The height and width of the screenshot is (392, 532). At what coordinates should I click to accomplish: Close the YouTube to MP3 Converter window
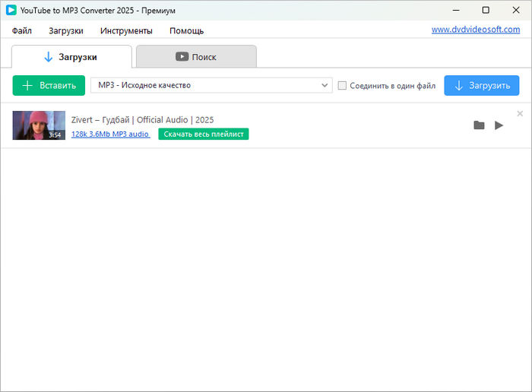(x=516, y=10)
